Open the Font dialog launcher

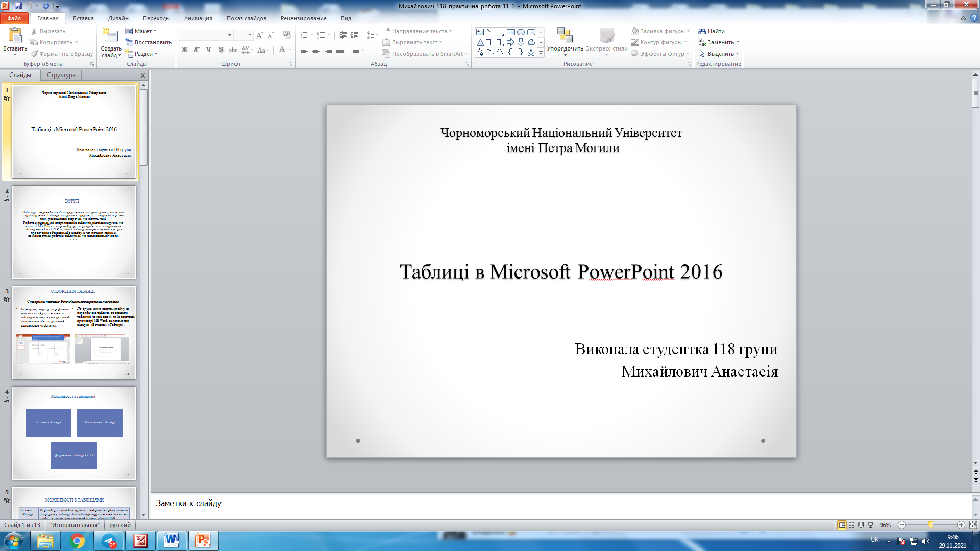pos(291,64)
